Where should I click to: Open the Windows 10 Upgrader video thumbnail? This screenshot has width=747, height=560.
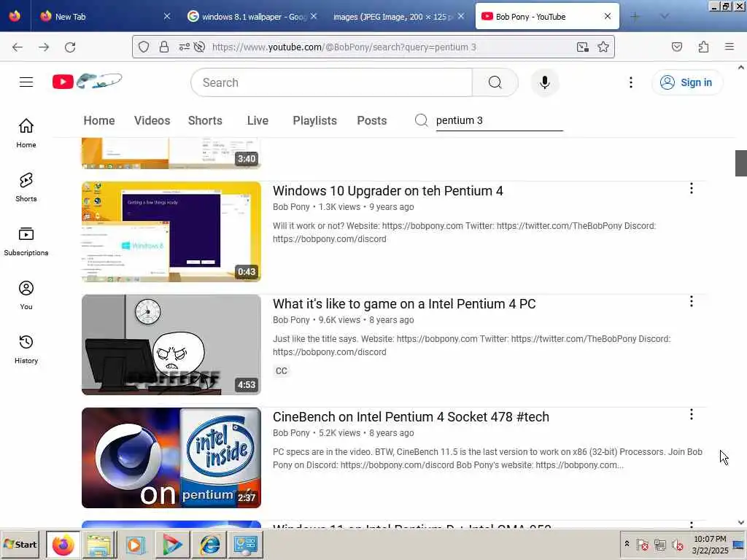coord(171,231)
